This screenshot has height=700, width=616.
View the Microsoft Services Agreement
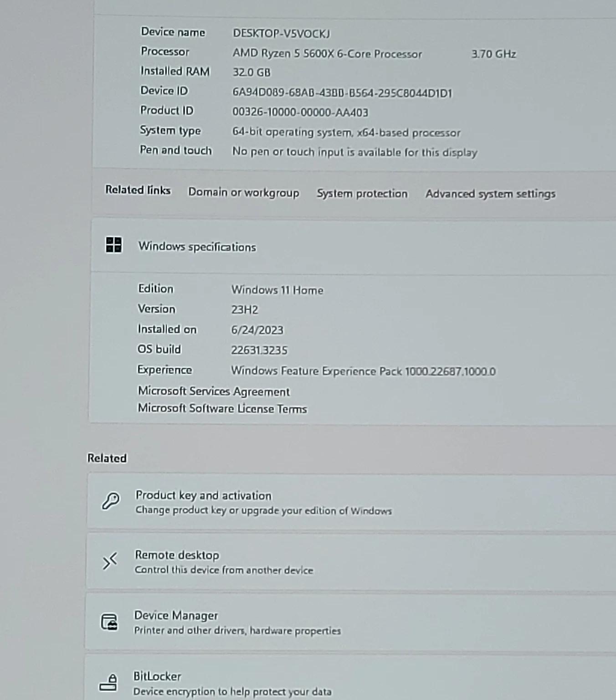coord(213,391)
